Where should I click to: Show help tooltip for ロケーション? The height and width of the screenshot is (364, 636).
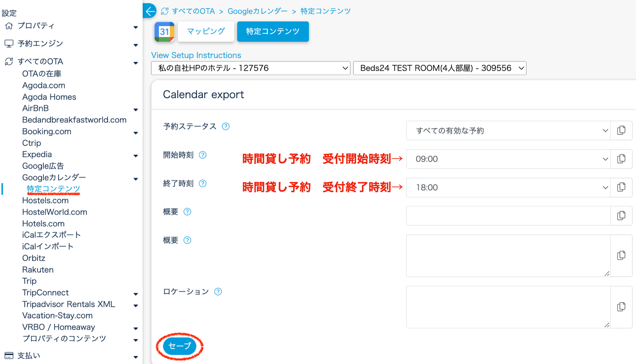coord(218,292)
